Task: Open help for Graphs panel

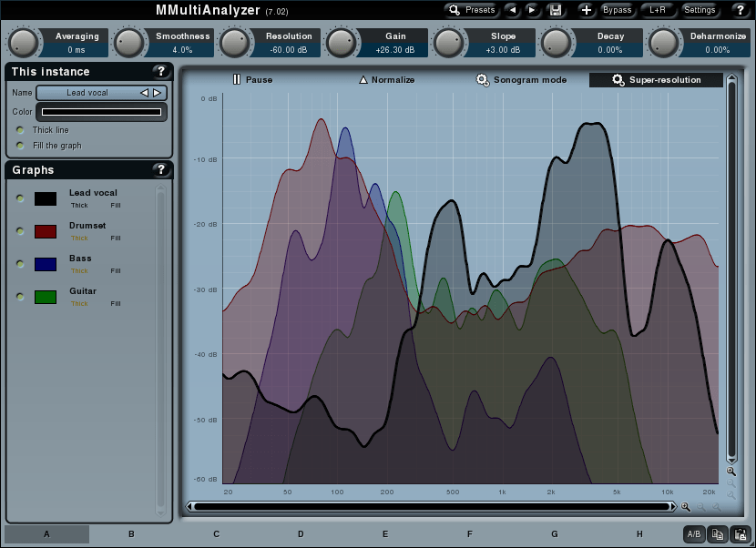Action: [x=161, y=169]
